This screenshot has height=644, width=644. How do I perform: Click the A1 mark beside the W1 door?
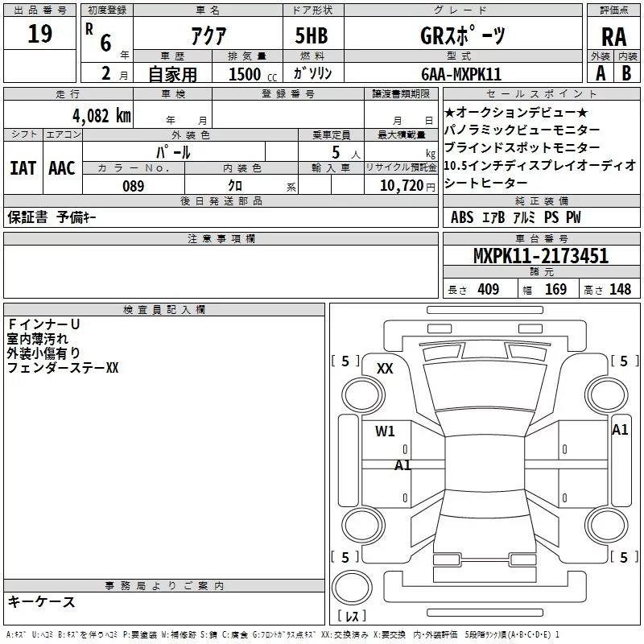point(403,465)
